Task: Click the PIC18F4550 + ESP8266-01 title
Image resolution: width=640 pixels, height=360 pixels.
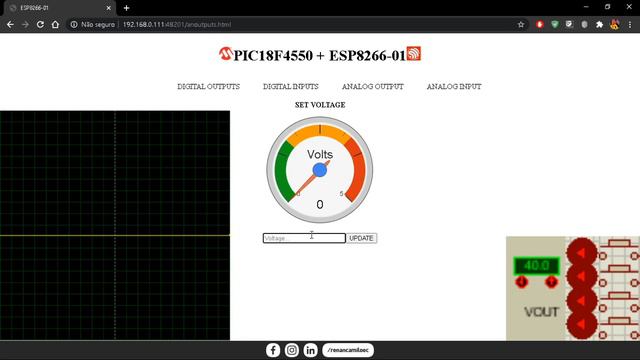Action: [320, 55]
